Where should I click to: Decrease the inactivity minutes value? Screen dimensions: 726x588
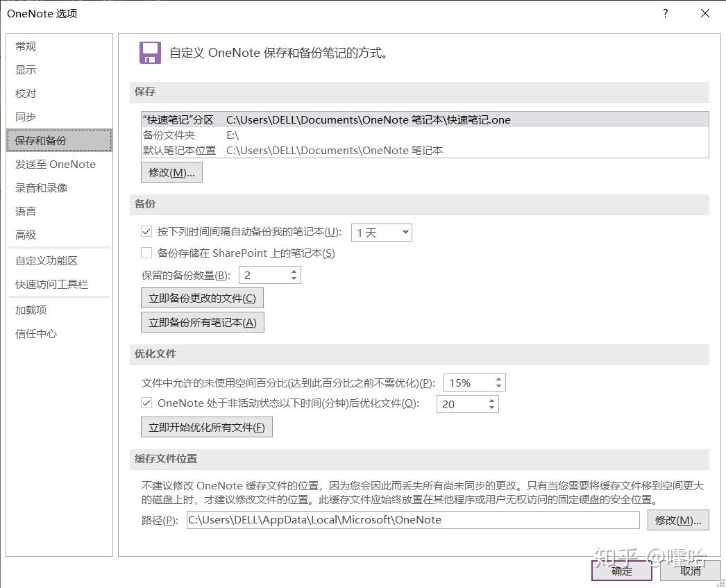(x=491, y=408)
